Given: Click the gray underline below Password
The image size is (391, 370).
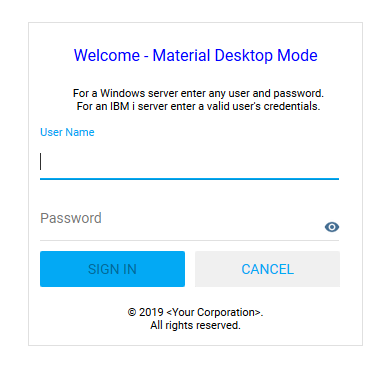Looking at the screenshot, I should (x=189, y=240).
